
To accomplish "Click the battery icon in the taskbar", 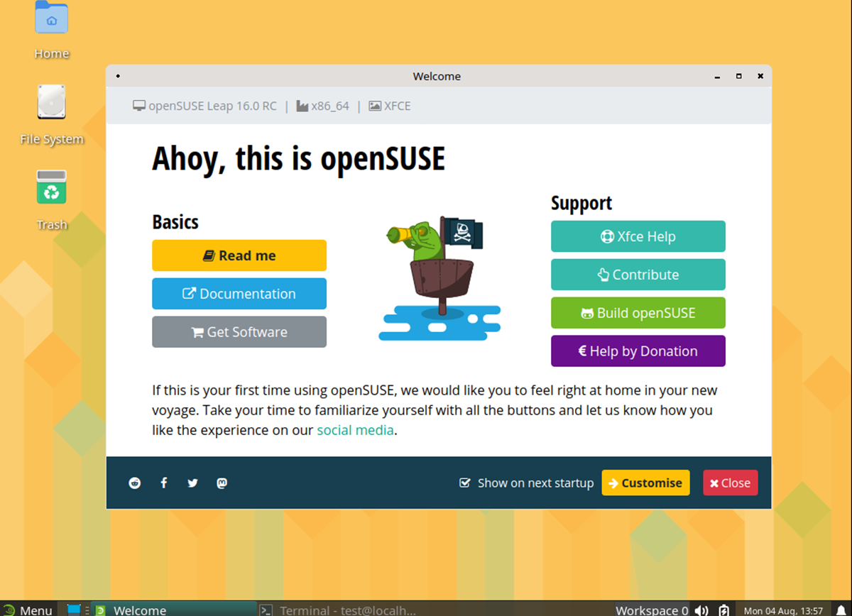I will point(723,610).
